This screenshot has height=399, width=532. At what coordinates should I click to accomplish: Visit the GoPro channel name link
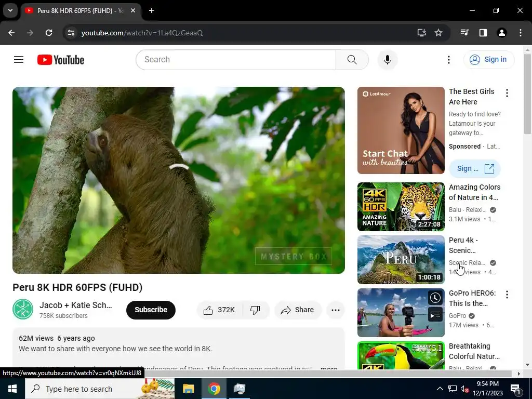coord(457,315)
